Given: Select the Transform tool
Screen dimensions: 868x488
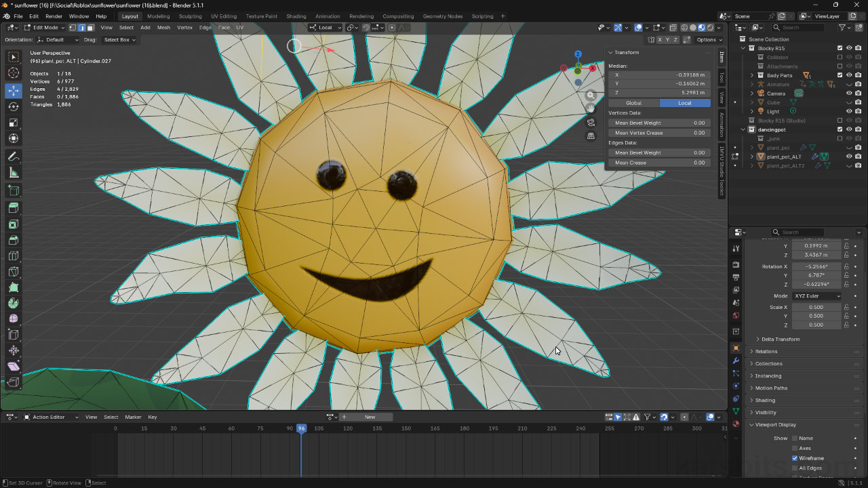Looking at the screenshot, I should 14,138.
